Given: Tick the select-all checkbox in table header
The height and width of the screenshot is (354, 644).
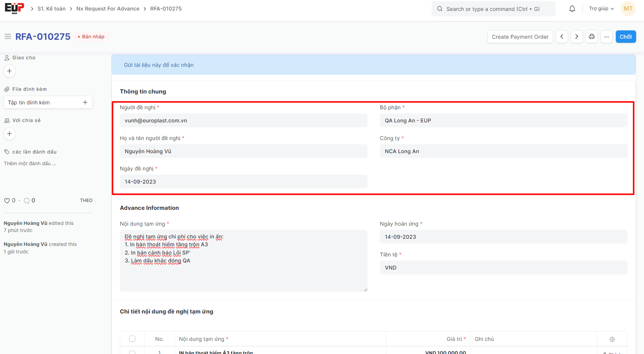Looking at the screenshot, I should tap(132, 339).
